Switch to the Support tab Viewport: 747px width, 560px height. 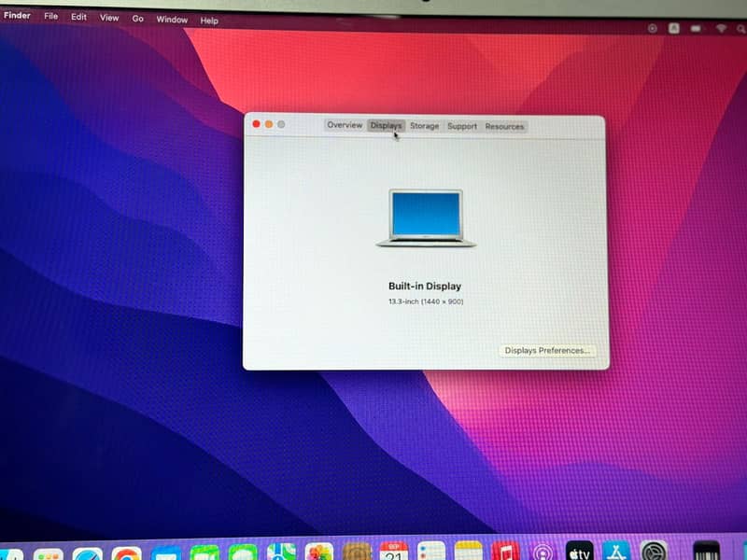pos(461,126)
